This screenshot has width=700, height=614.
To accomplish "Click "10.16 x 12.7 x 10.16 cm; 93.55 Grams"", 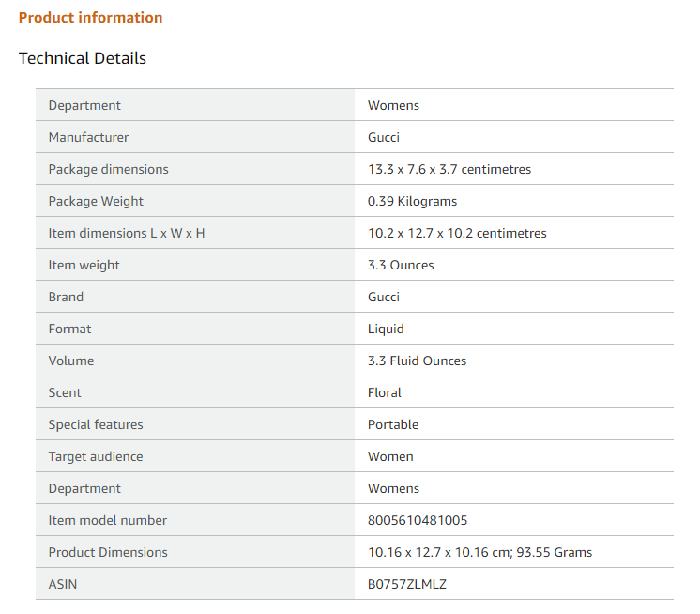I will click(x=479, y=552).
